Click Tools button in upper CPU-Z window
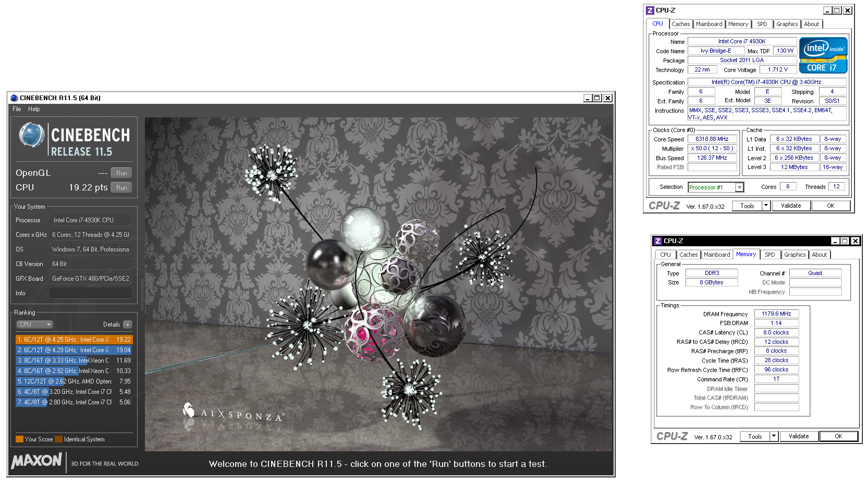 (747, 206)
